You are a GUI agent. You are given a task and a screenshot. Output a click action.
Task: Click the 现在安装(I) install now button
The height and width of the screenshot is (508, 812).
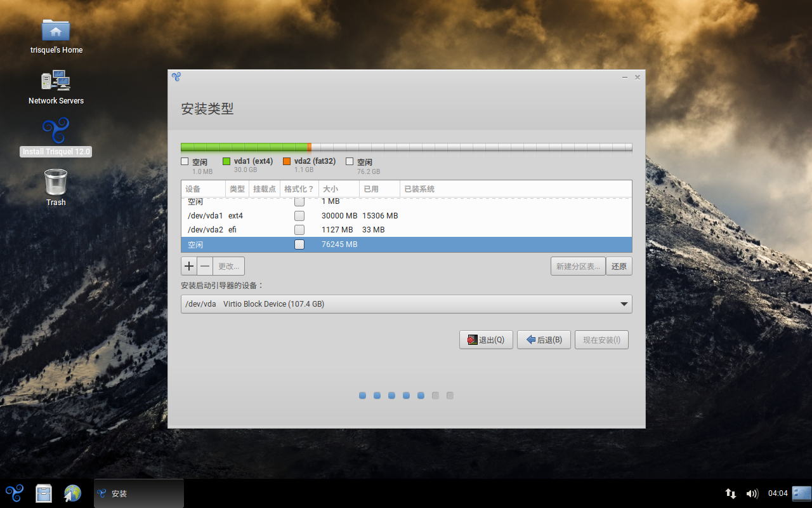pos(601,340)
